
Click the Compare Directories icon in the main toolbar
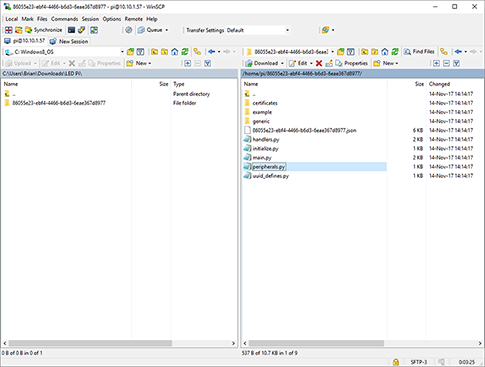9,30
